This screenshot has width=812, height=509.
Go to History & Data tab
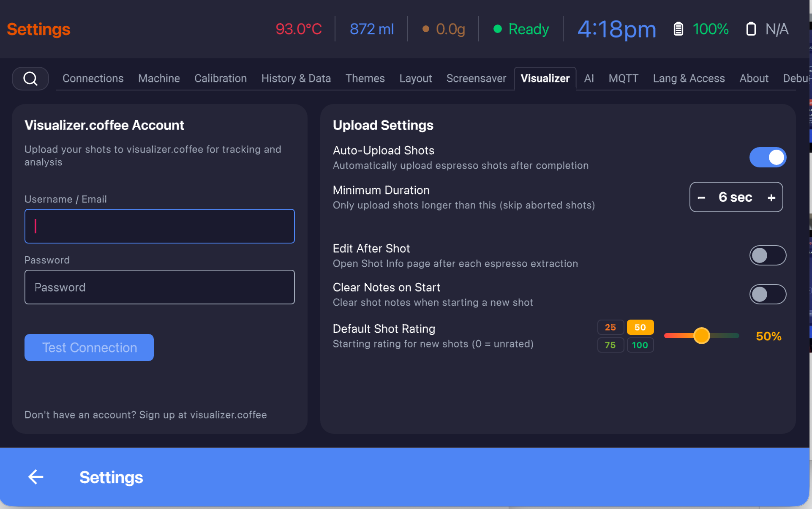click(x=296, y=79)
